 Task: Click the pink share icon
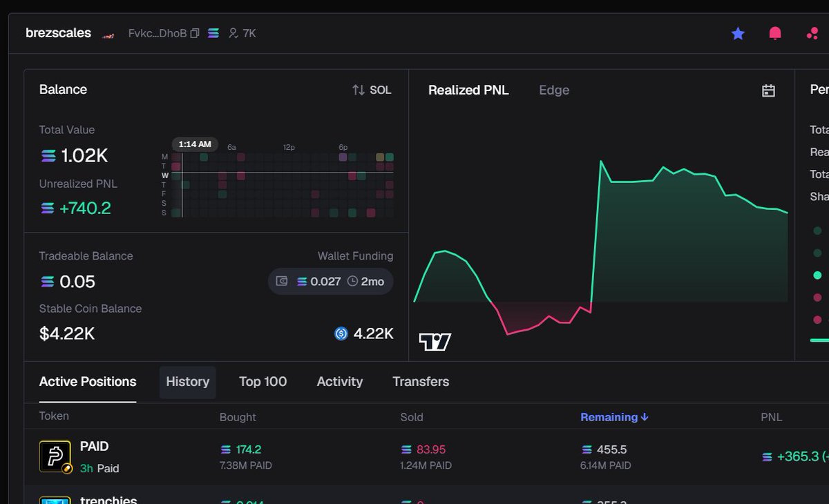point(812,33)
